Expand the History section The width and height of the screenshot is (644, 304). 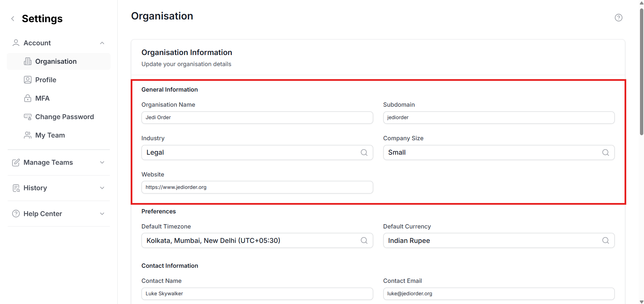[x=102, y=188]
